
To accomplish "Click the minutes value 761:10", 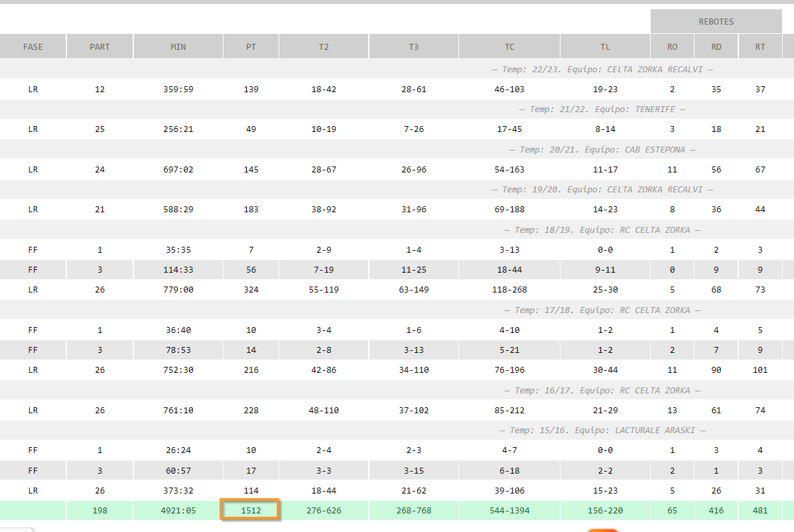I will pos(178,411).
